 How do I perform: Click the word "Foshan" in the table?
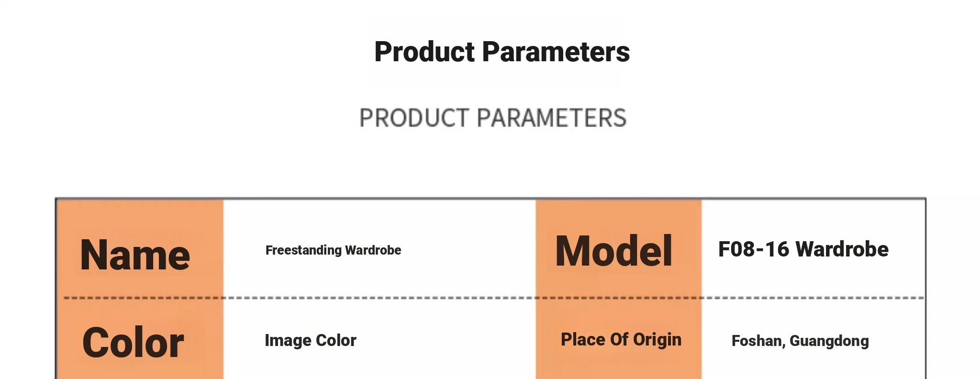[x=757, y=341]
